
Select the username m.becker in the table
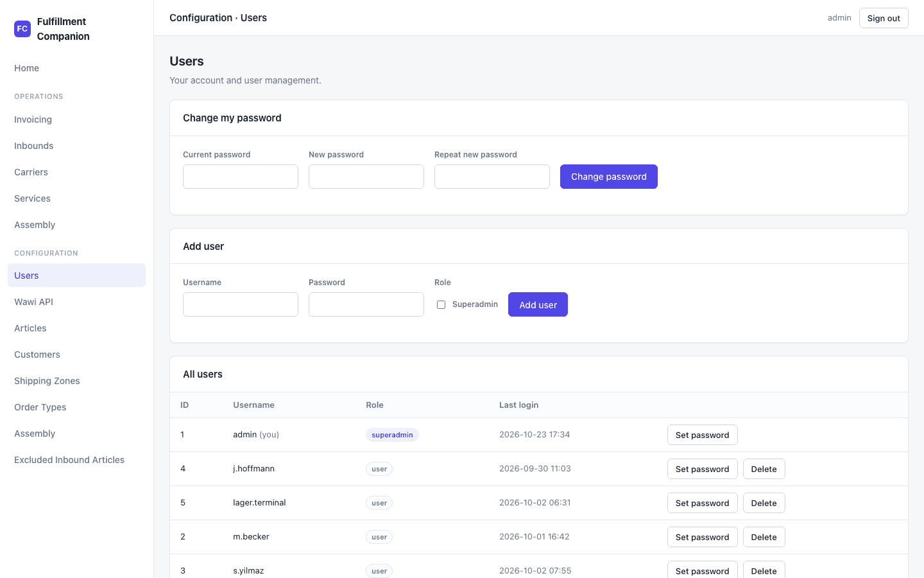251,537
